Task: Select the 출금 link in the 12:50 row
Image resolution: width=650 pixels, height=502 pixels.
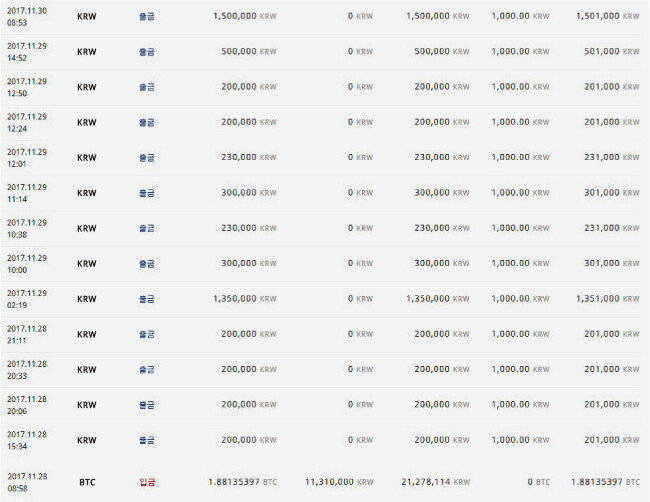Action: 147,87
